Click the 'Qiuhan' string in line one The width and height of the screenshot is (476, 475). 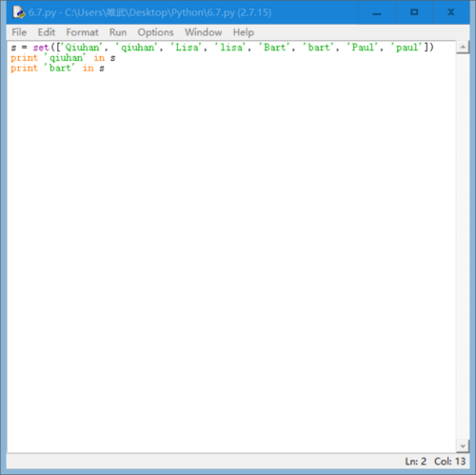click(82, 48)
